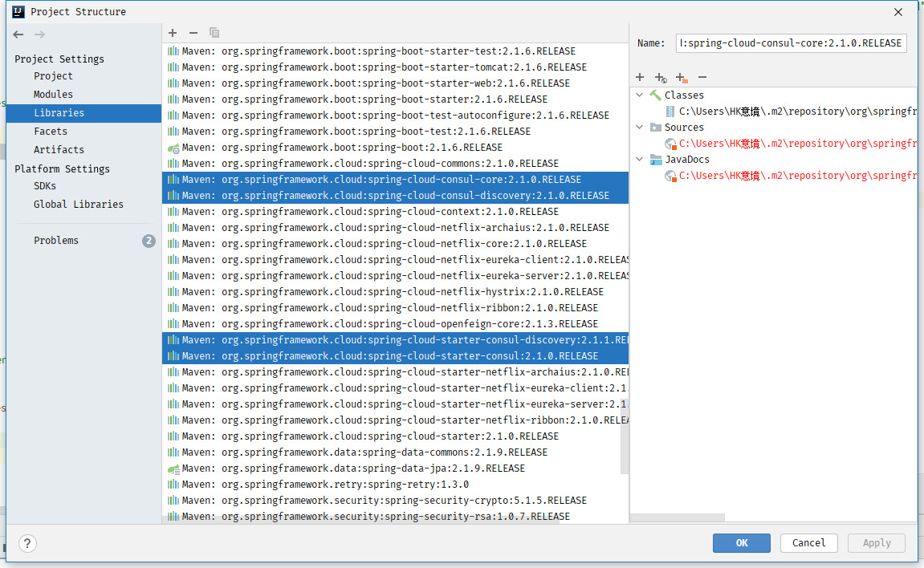Viewport: 924px width, 568px height.
Task: Click the spring-data-jpa library leaf icon
Action: tap(173, 469)
